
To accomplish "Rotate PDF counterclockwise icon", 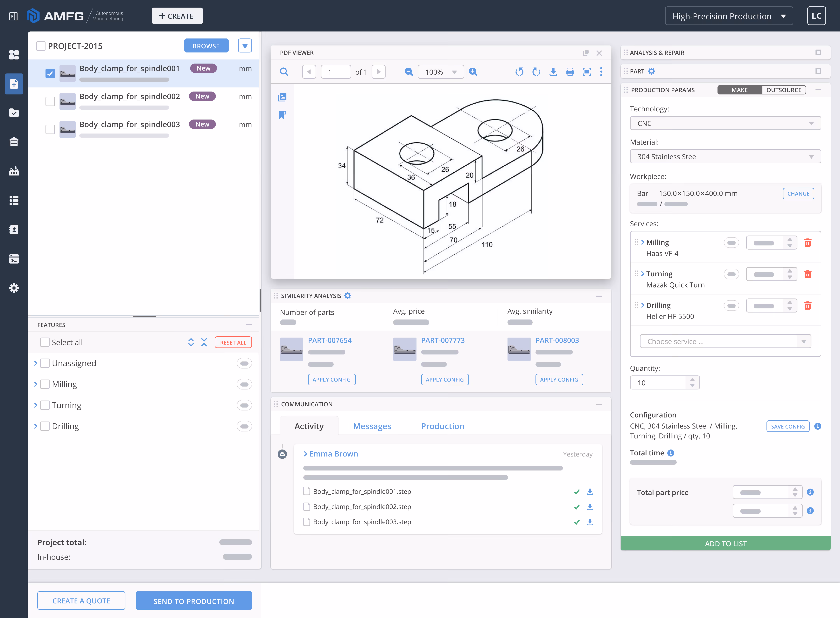I will (519, 72).
